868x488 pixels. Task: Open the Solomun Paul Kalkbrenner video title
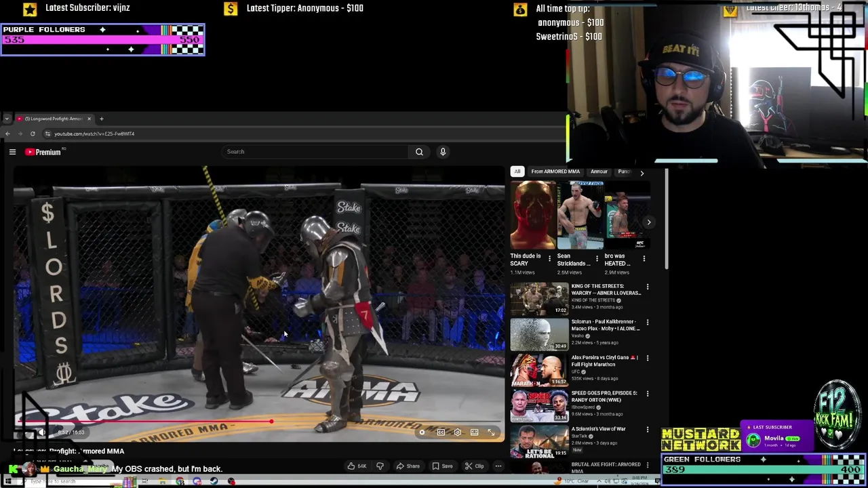pos(606,325)
